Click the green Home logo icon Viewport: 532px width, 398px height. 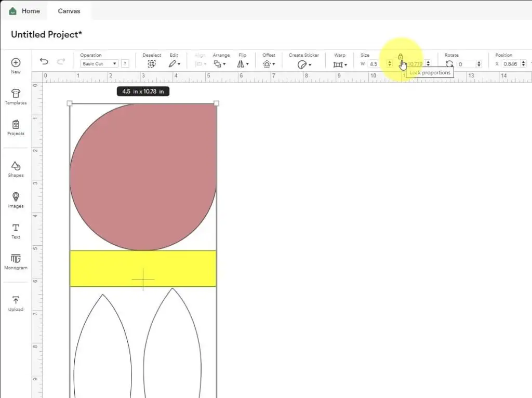(x=12, y=11)
